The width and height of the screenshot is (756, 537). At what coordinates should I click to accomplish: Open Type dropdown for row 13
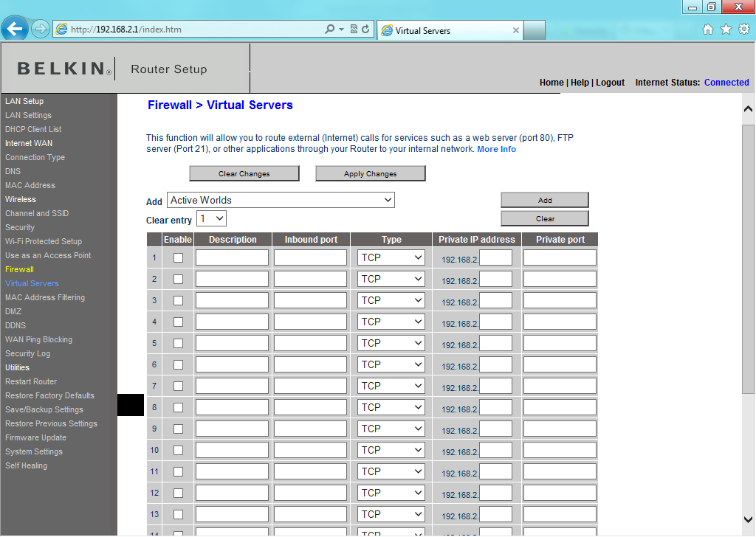pos(391,514)
